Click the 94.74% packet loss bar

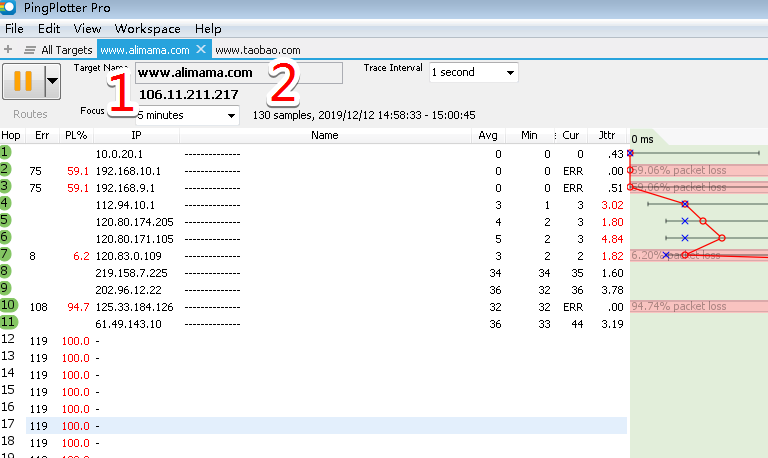699,307
